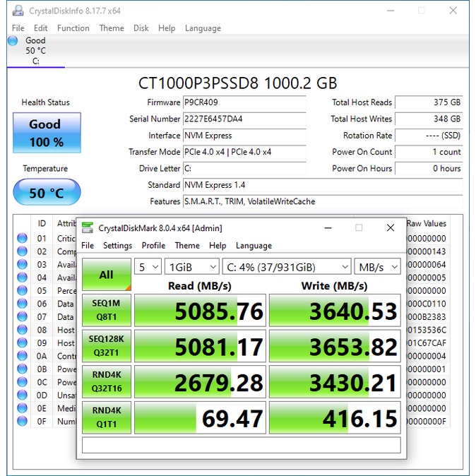The height and width of the screenshot is (476, 476).
Task: Click the blue status orb for attribute 0F
Action: coord(22,421)
